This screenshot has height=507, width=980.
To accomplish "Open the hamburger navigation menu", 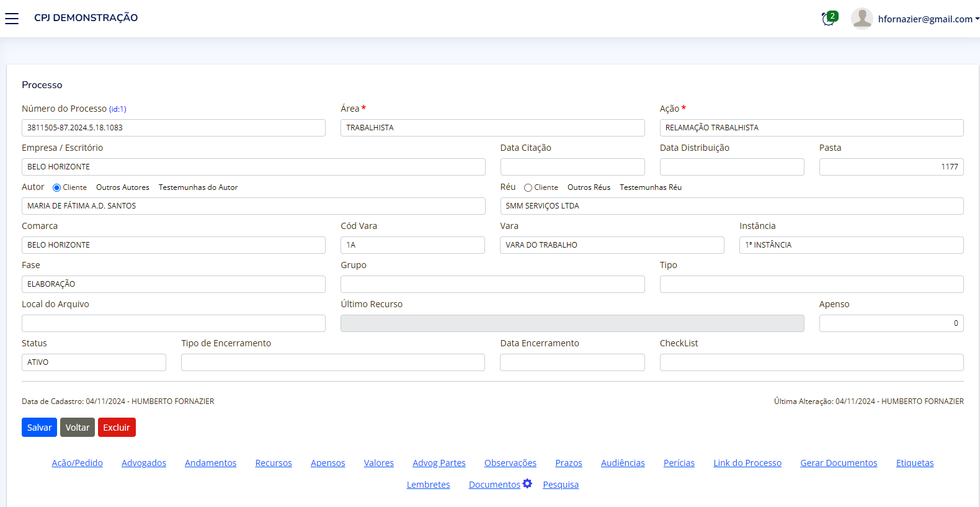I will click(12, 19).
